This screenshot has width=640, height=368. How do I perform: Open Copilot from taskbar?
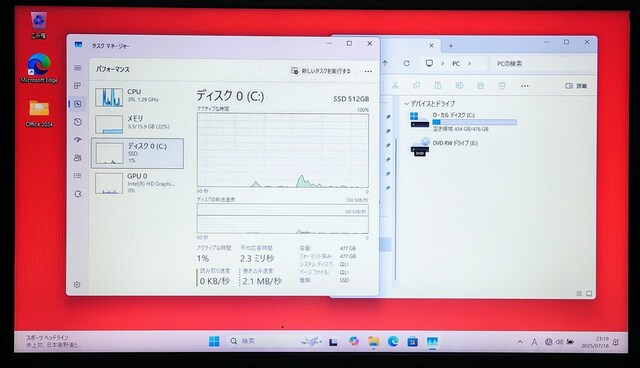pos(353,341)
